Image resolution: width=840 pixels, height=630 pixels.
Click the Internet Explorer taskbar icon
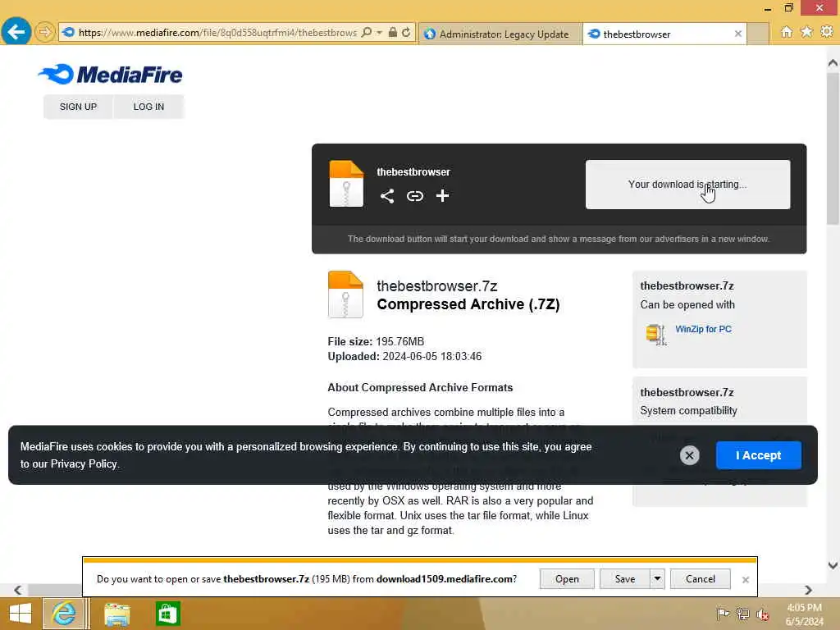tap(64, 614)
